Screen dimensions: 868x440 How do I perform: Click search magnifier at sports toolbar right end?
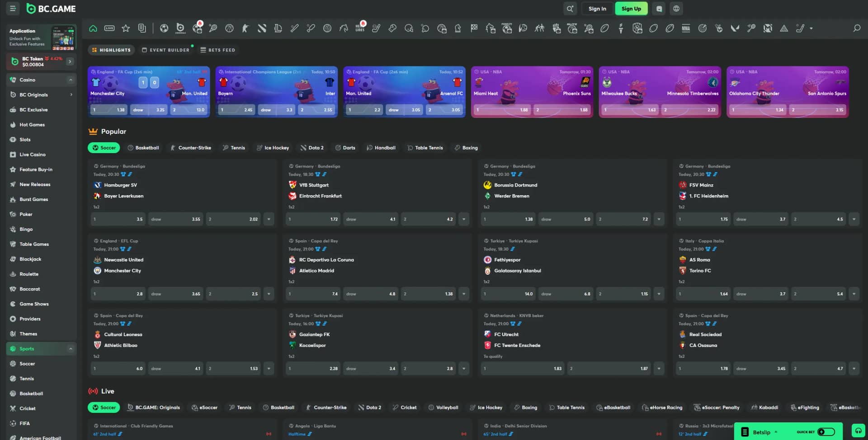coord(856,28)
